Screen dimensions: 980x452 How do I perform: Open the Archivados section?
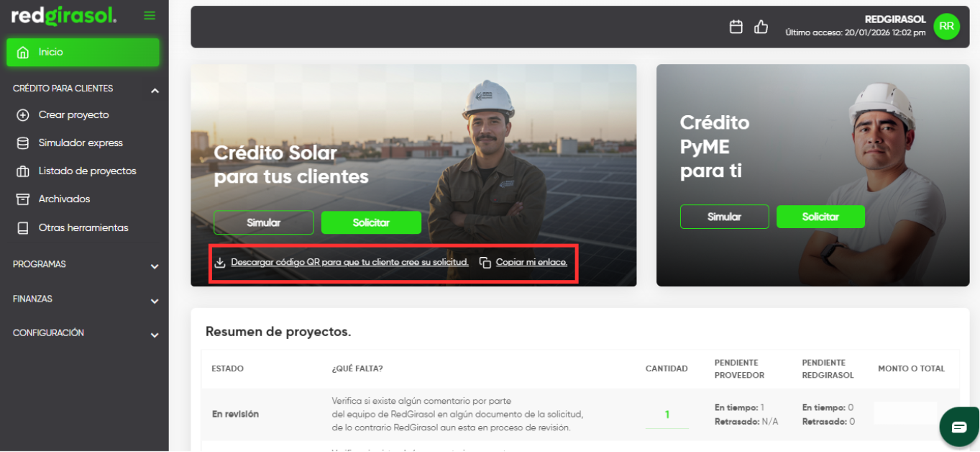(x=64, y=199)
